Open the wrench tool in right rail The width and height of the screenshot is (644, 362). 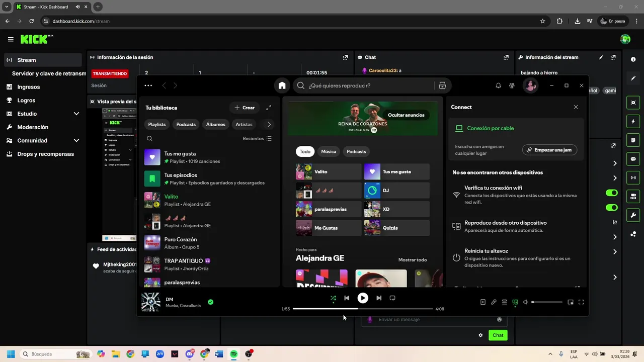click(633, 215)
